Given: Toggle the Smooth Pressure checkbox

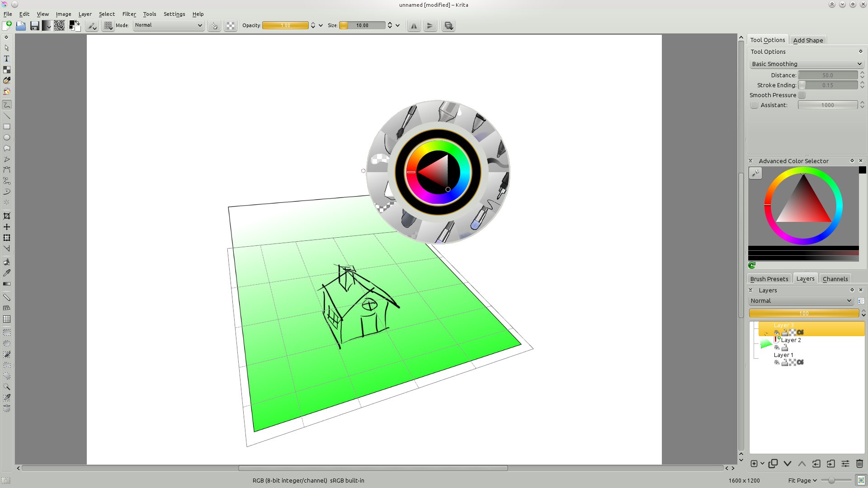Looking at the screenshot, I should pyautogui.click(x=802, y=95).
